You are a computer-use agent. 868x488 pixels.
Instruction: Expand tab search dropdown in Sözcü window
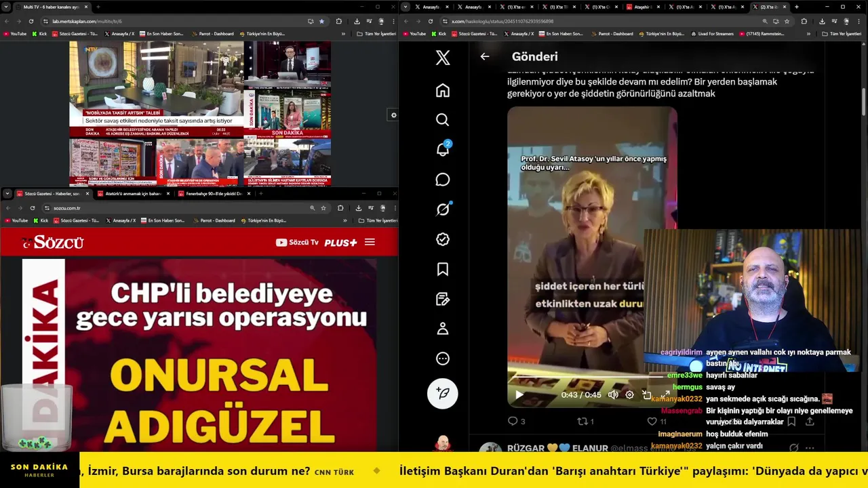click(x=7, y=193)
